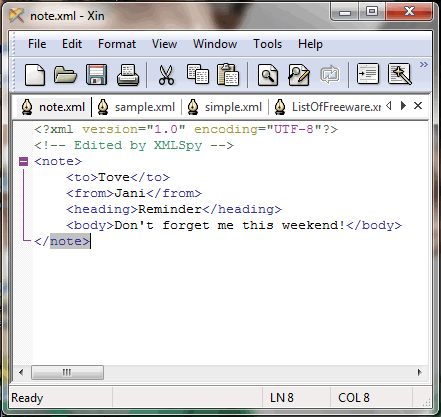Minimize the Xin window
The image size is (441, 417).
point(345,12)
